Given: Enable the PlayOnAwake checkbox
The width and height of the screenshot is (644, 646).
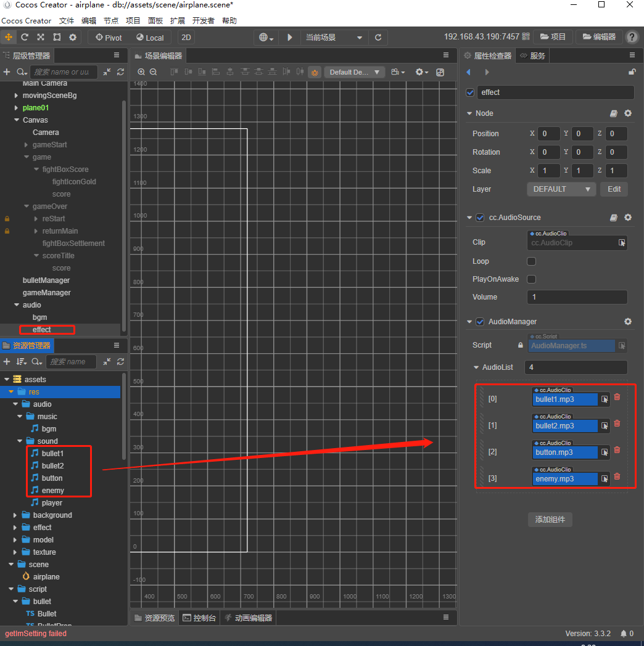Looking at the screenshot, I should click(x=532, y=279).
